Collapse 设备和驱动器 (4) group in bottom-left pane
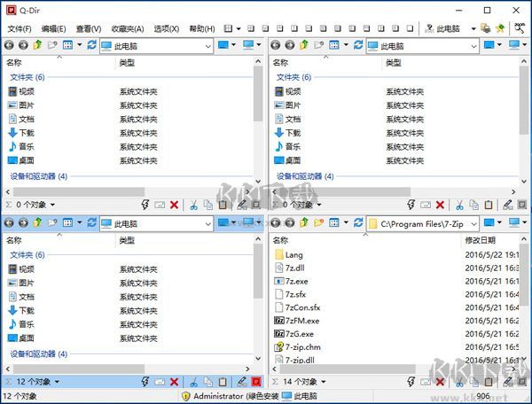 point(39,354)
